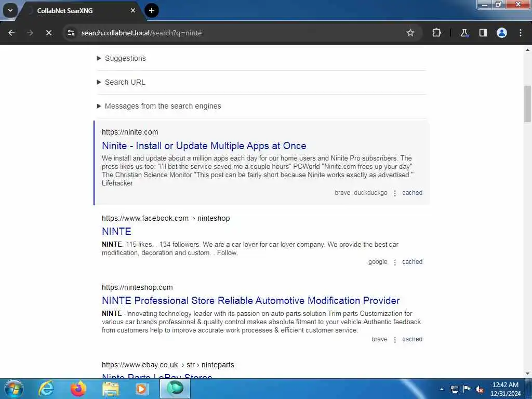The height and width of the screenshot is (399, 532).
Task: Click the page vertical scrollbar thumb
Action: click(x=527, y=104)
